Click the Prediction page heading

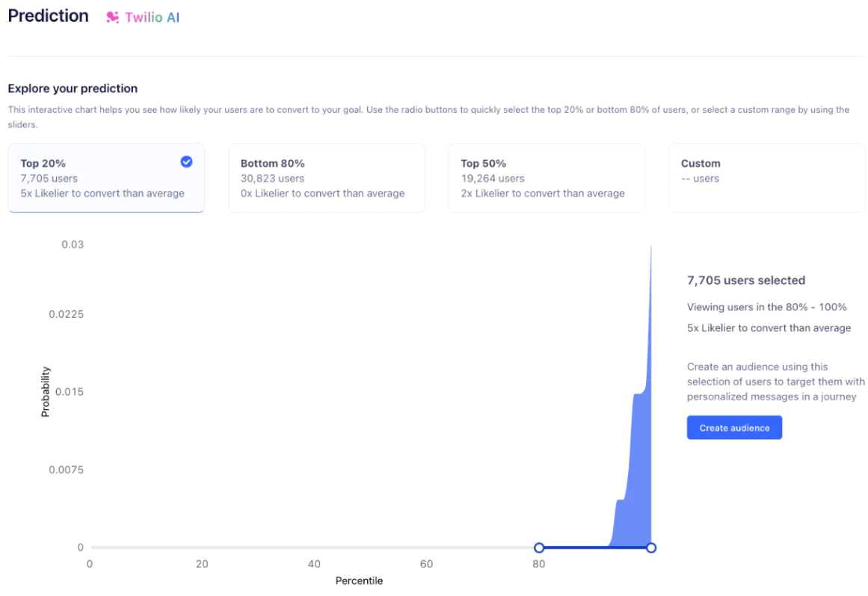click(x=49, y=16)
